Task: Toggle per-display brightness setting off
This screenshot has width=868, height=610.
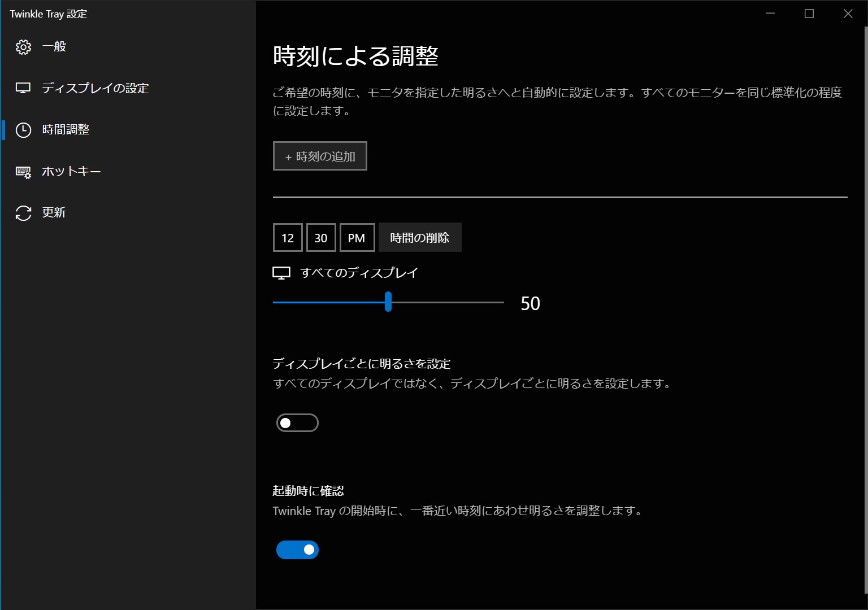Action: (x=297, y=422)
